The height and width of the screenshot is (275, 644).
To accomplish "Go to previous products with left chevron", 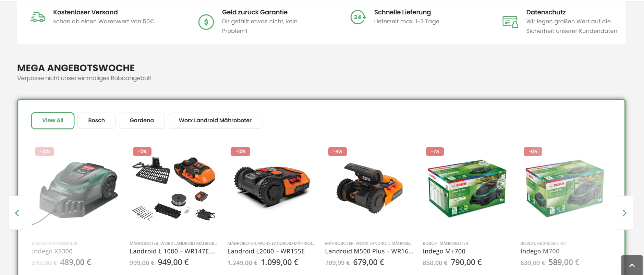I will [x=17, y=213].
